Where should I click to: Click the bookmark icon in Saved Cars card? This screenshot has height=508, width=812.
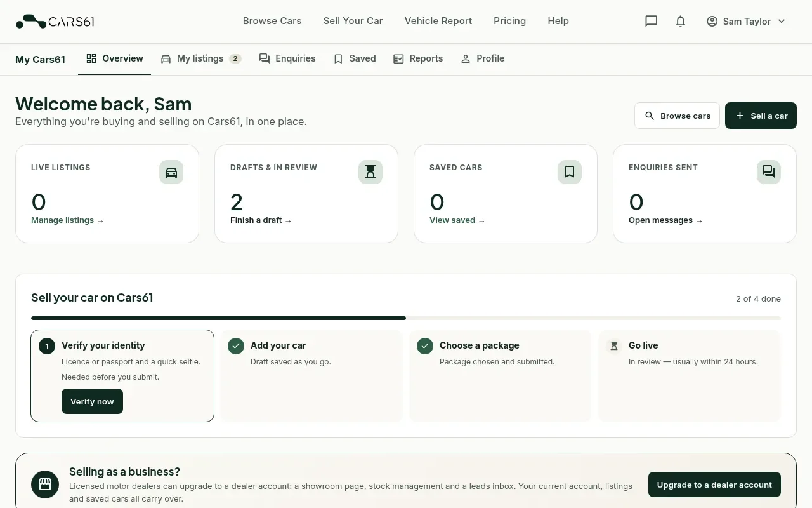[570, 172]
